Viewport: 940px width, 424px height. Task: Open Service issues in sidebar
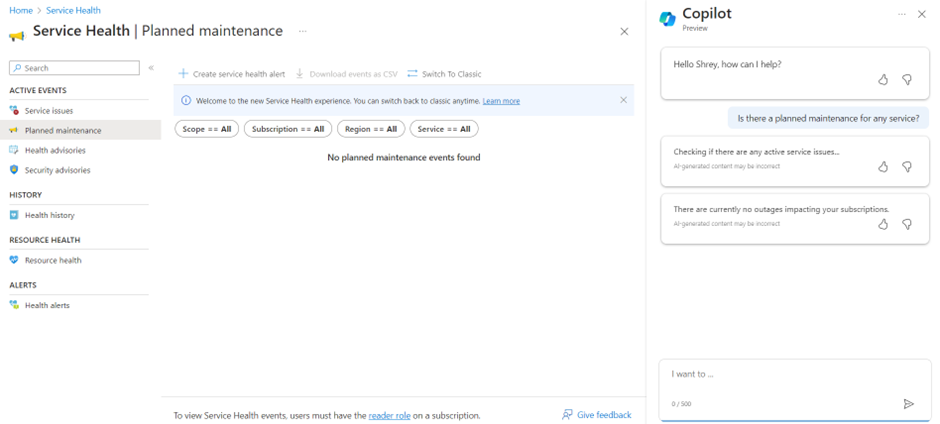pos(49,110)
